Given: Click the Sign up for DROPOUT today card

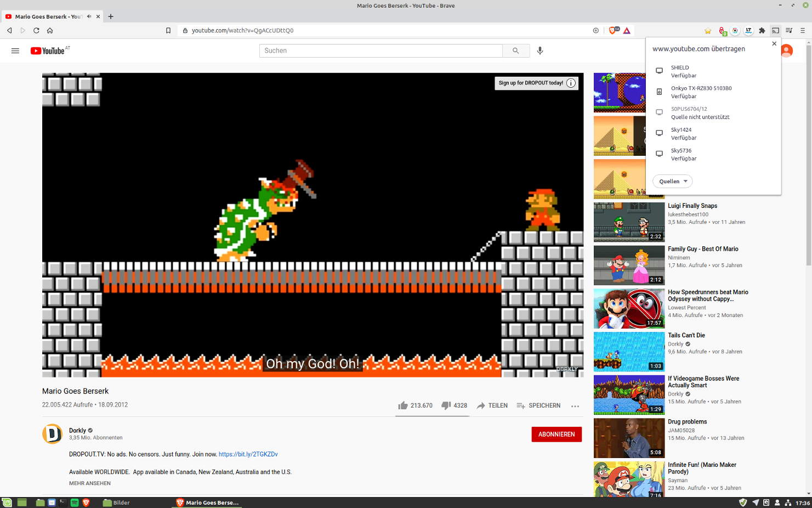Looking at the screenshot, I should pyautogui.click(x=530, y=83).
